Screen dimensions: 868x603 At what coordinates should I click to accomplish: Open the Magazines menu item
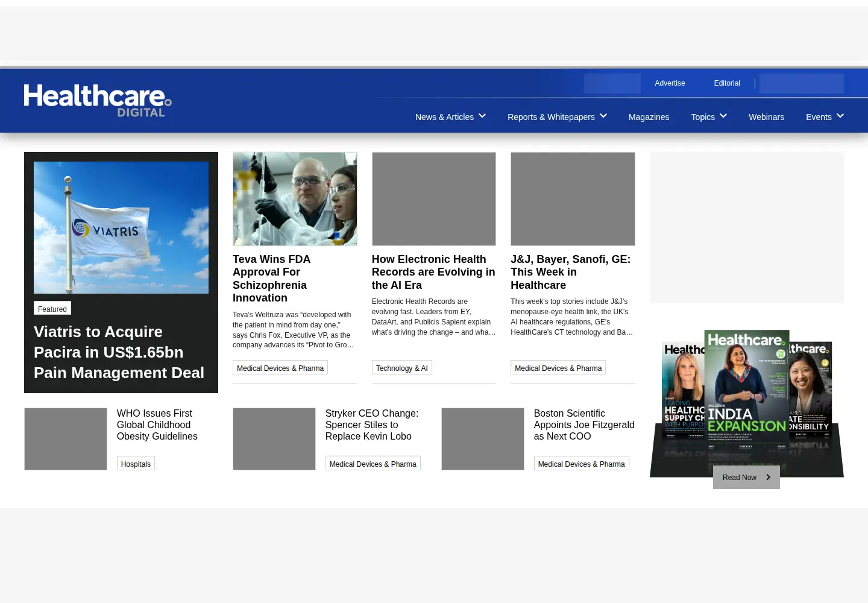pos(649,117)
